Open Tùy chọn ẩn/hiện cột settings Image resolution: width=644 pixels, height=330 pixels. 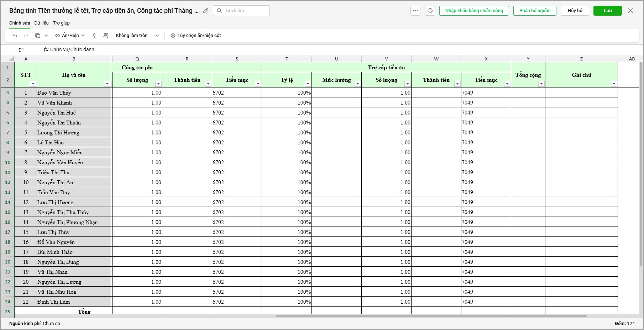[x=196, y=36]
